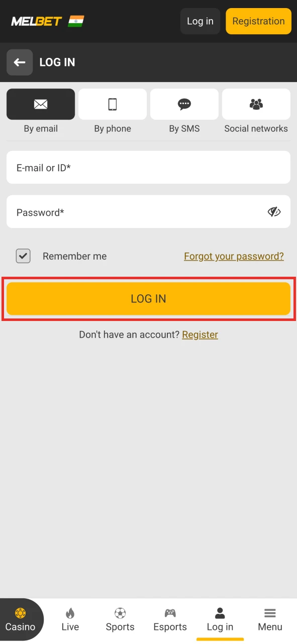Uncheck the Remember me checkbox
Image resolution: width=297 pixels, height=644 pixels.
point(23,256)
